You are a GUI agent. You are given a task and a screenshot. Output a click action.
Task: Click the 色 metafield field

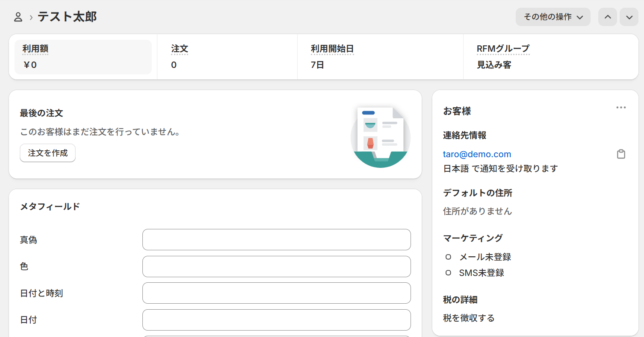[x=276, y=267]
